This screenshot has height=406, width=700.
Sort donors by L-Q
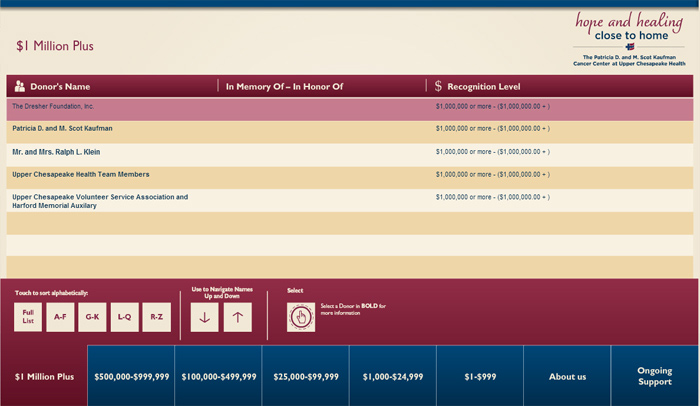pyautogui.click(x=125, y=317)
